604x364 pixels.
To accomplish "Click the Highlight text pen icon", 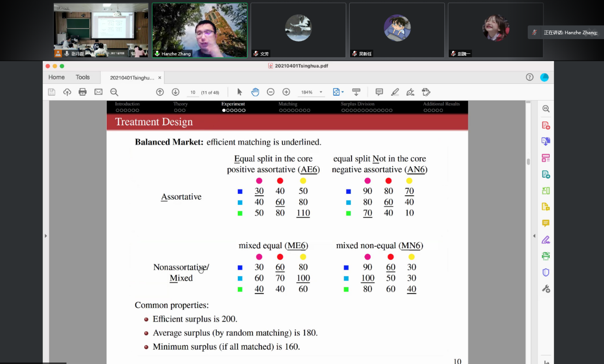I will [395, 92].
